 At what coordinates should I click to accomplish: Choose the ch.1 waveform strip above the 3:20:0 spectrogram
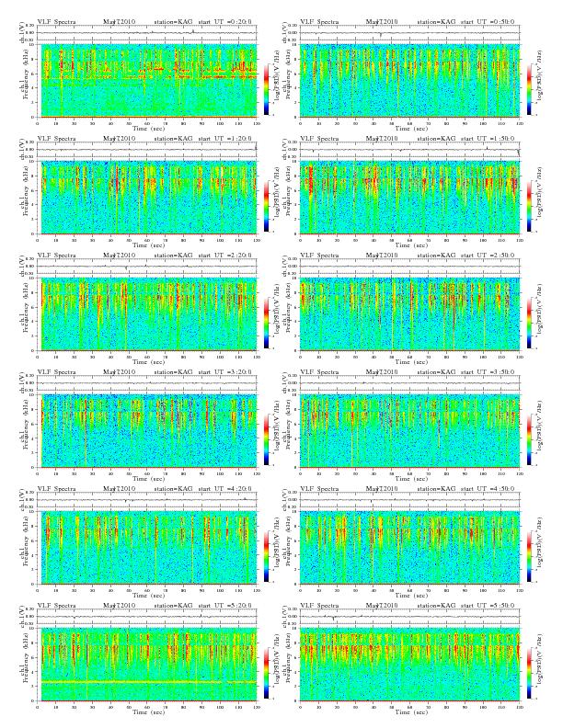click(147, 383)
